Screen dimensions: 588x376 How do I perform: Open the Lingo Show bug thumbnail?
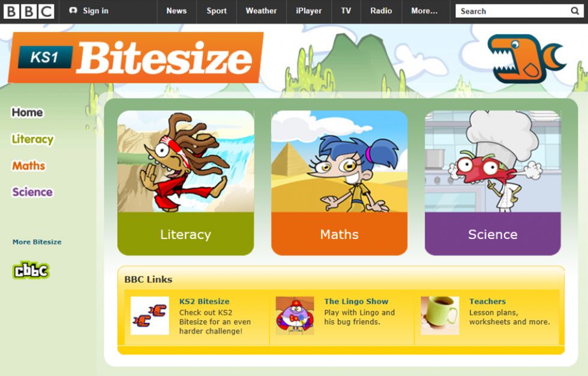click(x=295, y=315)
